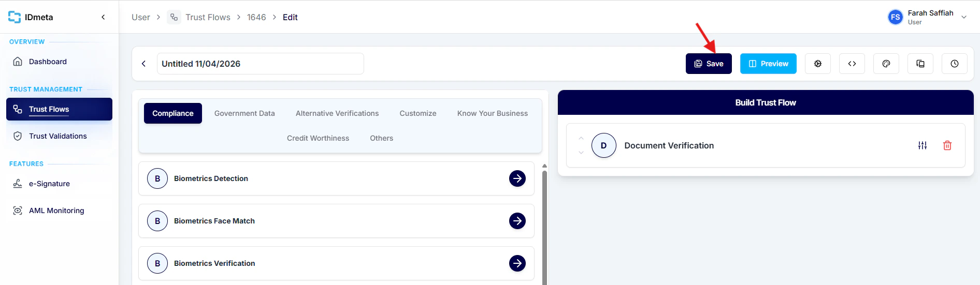Open the Farah Saffiah user menu chevron
The height and width of the screenshot is (285, 980).
tap(964, 17)
